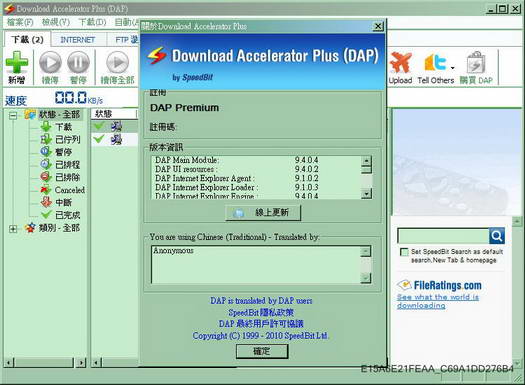This screenshot has height=385, width=525.
Task: Click the 購買 DAP shopping bag icon
Action: point(476,63)
